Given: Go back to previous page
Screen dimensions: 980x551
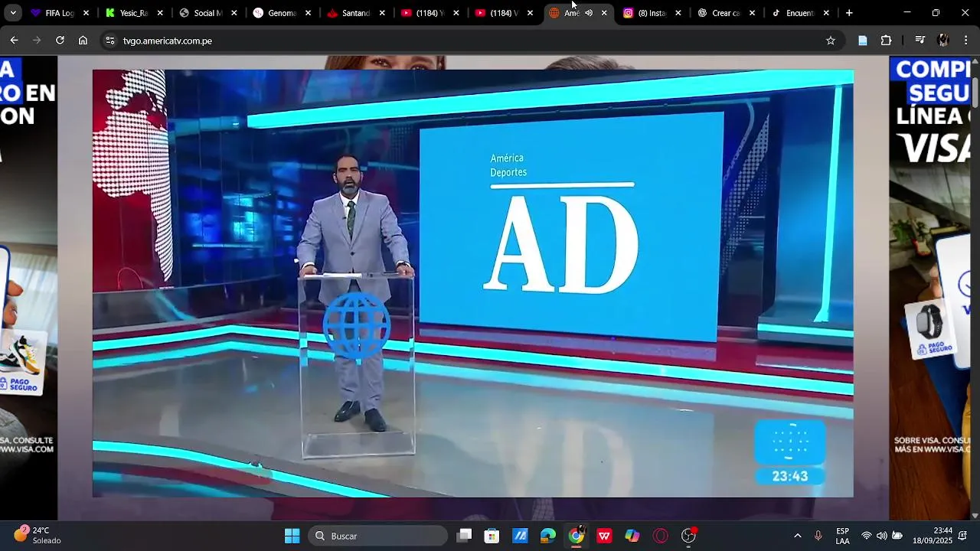Looking at the screenshot, I should coord(14,41).
